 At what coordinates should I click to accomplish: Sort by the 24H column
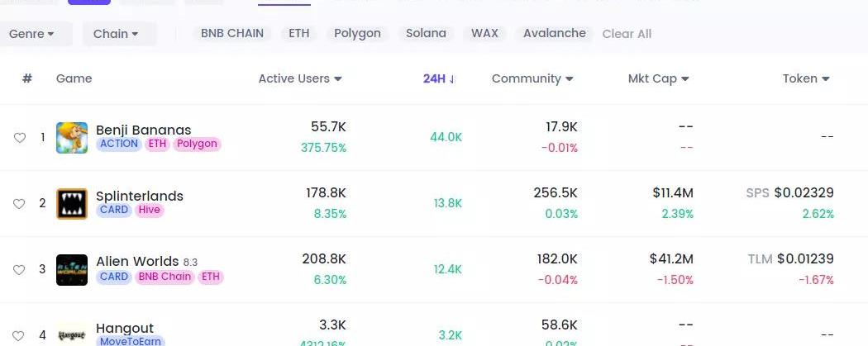point(439,78)
